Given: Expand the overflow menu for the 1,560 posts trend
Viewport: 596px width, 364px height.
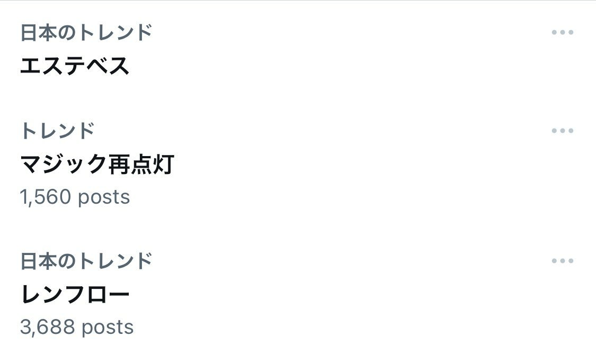Looking at the screenshot, I should point(562,131).
